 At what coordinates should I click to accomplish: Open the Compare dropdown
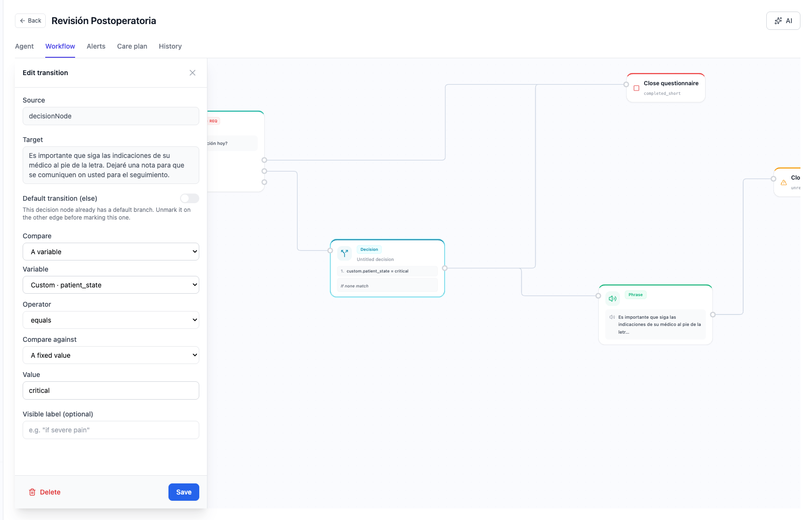111,252
